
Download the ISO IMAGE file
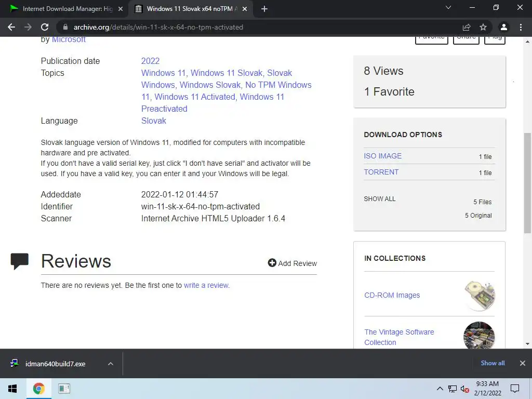383,156
